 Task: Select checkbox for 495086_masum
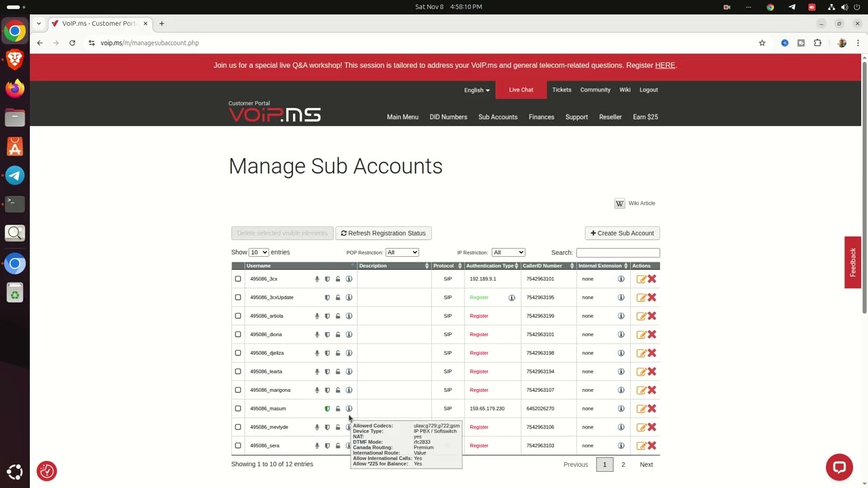click(x=238, y=409)
